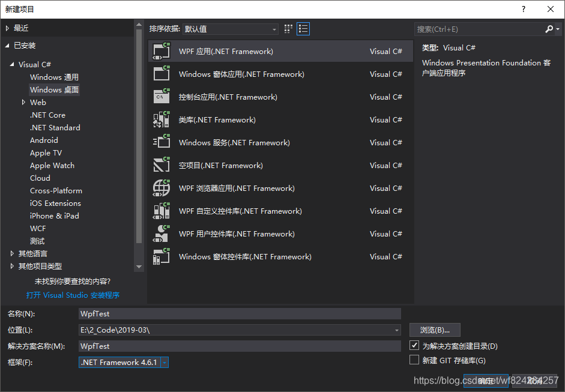Select Apple Watch category
The width and height of the screenshot is (565, 392).
pyautogui.click(x=52, y=165)
